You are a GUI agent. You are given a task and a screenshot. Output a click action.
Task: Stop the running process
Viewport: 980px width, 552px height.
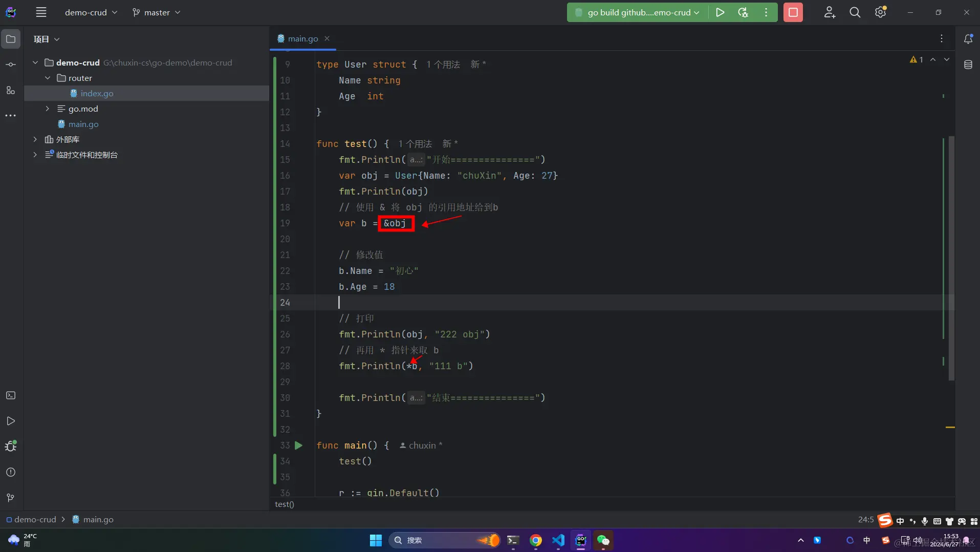point(793,12)
